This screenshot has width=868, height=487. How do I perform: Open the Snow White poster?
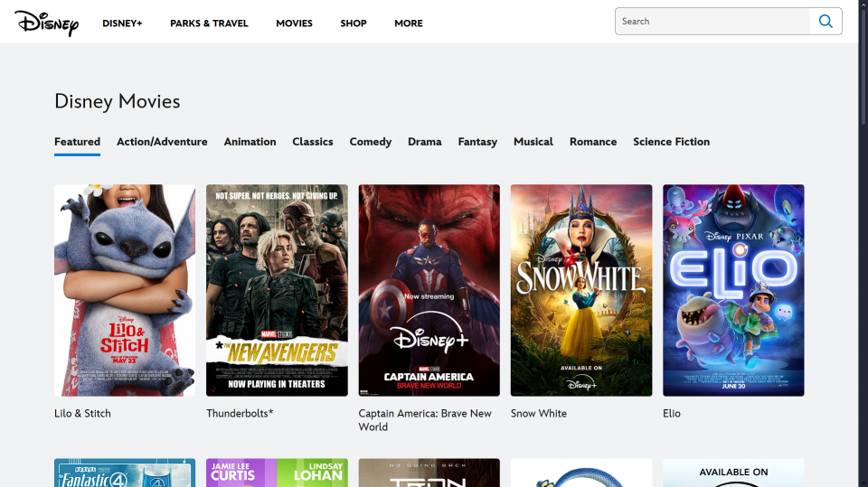(x=581, y=290)
